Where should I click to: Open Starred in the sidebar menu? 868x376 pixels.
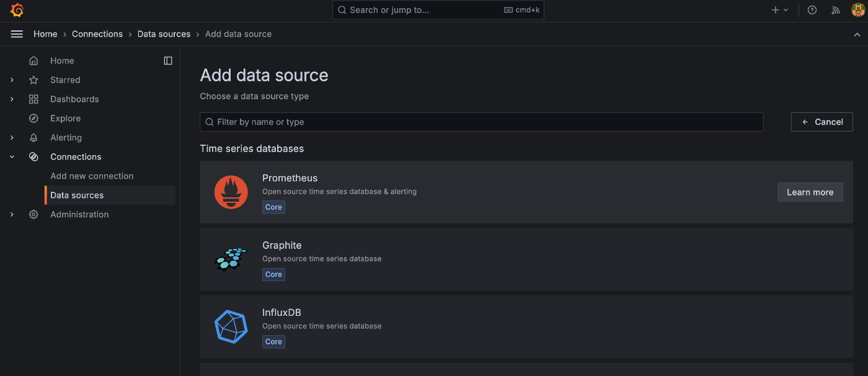pyautogui.click(x=65, y=80)
